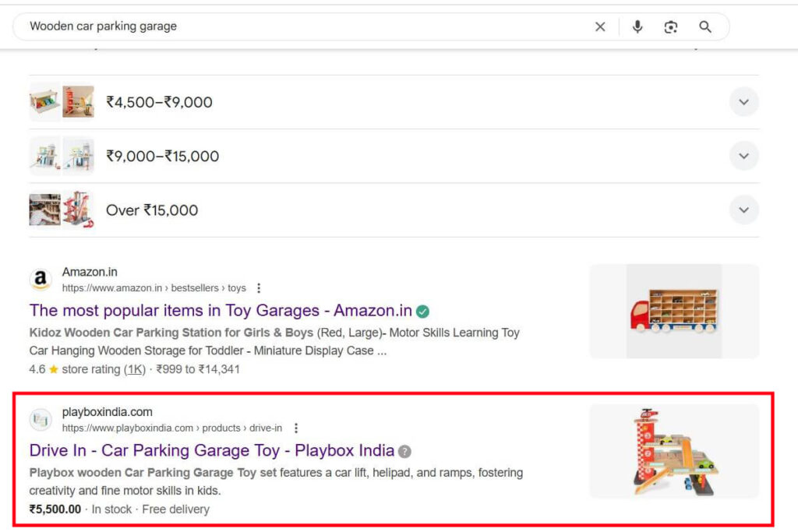Select the 'Over ₹15,000' label text
The image size is (798, 532).
pos(152,210)
